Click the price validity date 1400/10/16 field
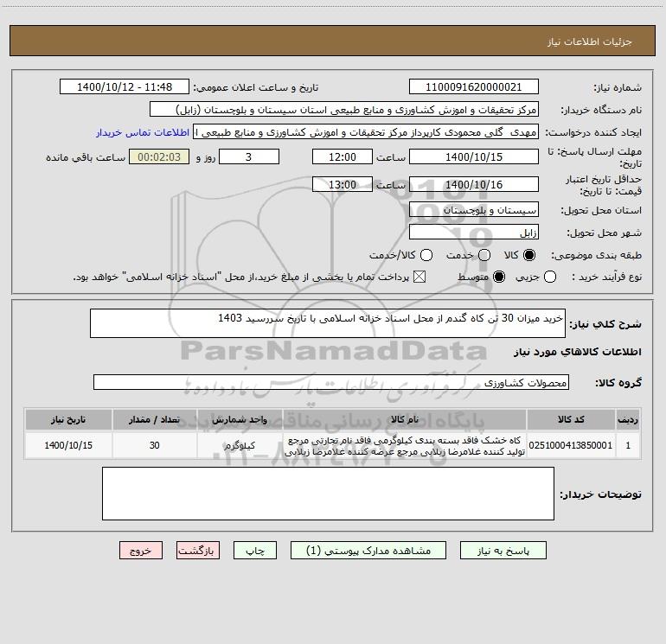 (x=474, y=184)
